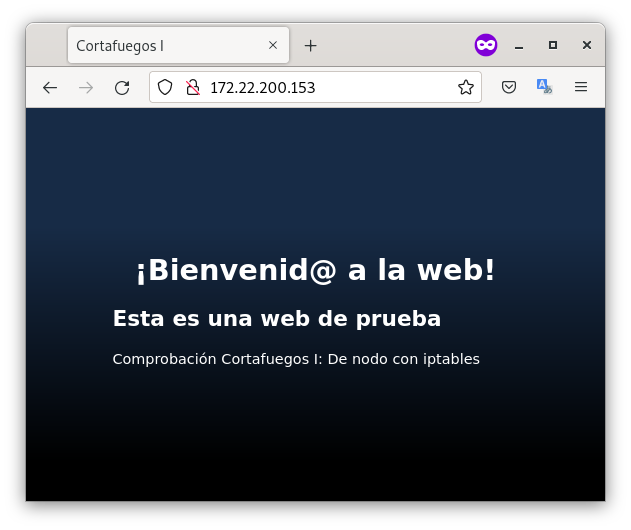Focus the address bar showing 172.22.200.153
Image resolution: width=631 pixels, height=530 pixels.
[x=330, y=88]
